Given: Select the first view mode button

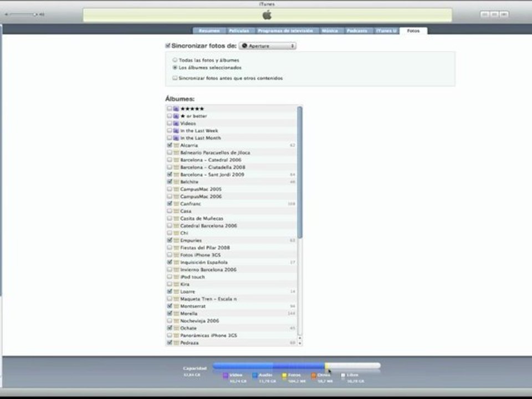Looking at the screenshot, I should point(485,14).
